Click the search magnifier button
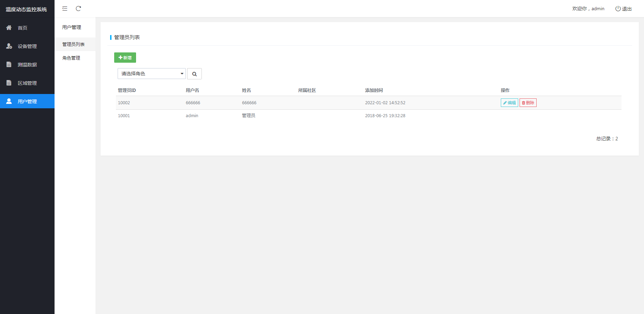The image size is (644, 314). click(x=194, y=74)
